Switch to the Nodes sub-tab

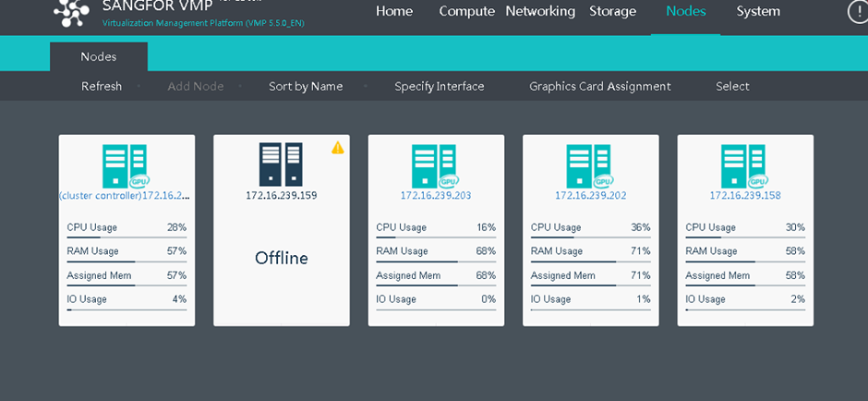tap(99, 57)
